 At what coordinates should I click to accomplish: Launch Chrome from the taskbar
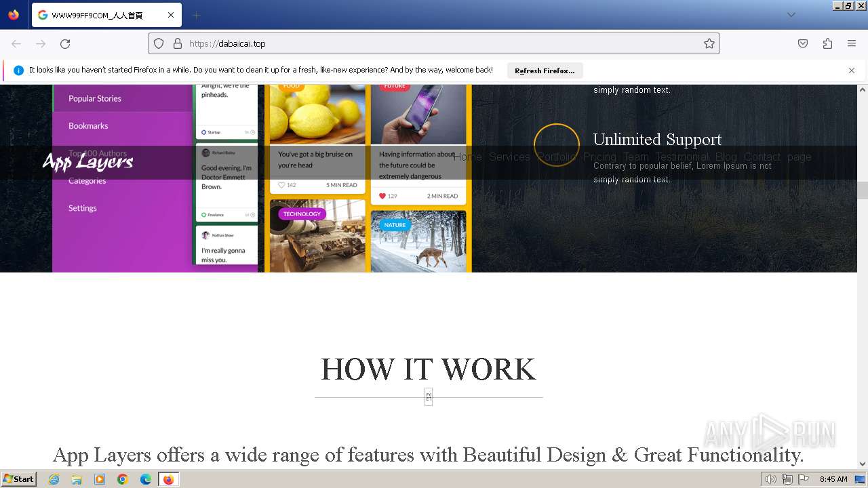click(123, 479)
